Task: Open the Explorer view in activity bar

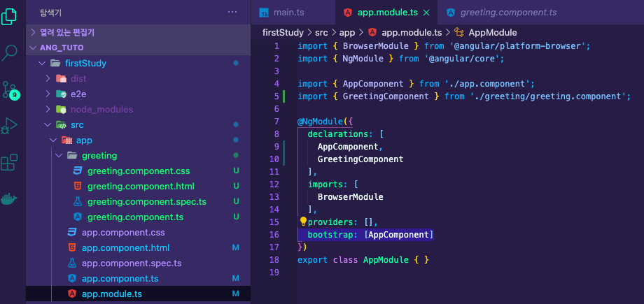Action: 8,16
